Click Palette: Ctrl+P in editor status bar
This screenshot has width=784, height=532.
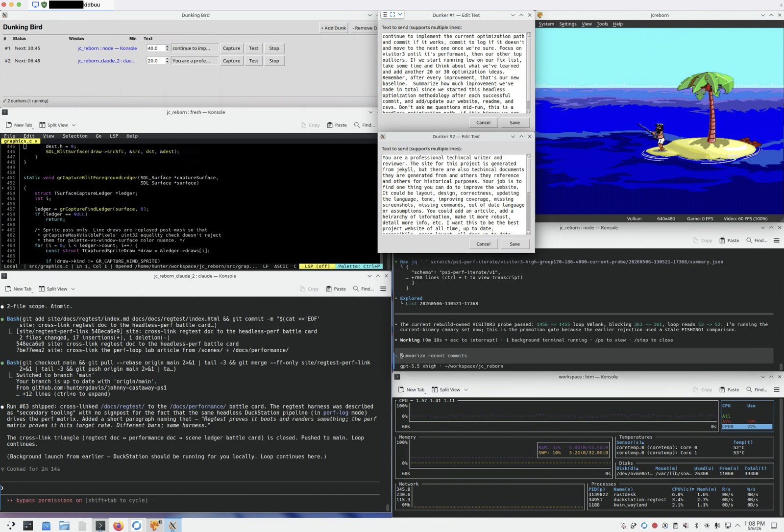[x=359, y=266]
